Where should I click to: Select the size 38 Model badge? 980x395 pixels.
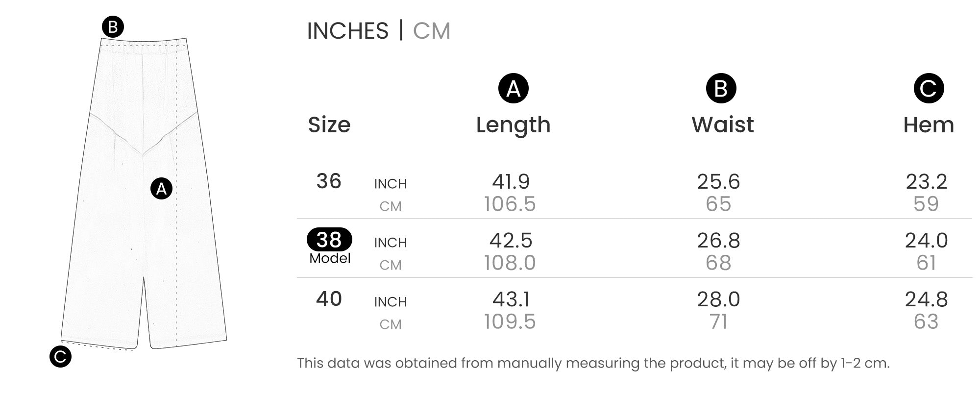tap(329, 240)
